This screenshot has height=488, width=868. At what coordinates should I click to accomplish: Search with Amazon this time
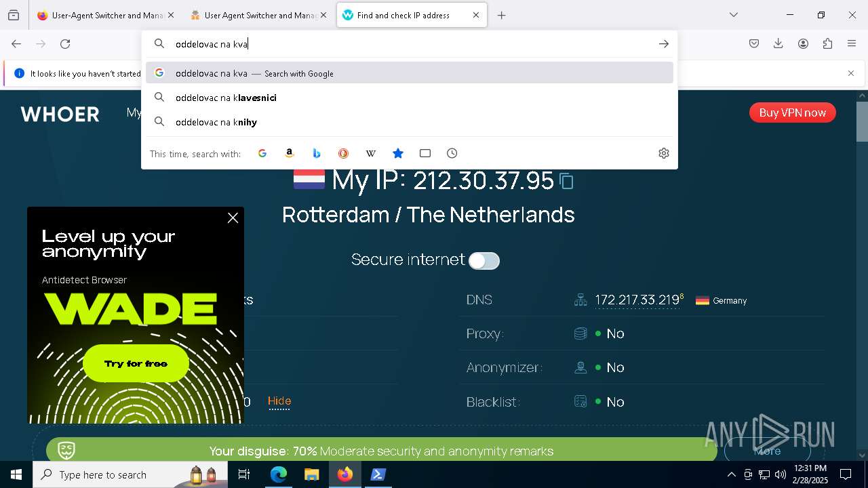point(290,153)
